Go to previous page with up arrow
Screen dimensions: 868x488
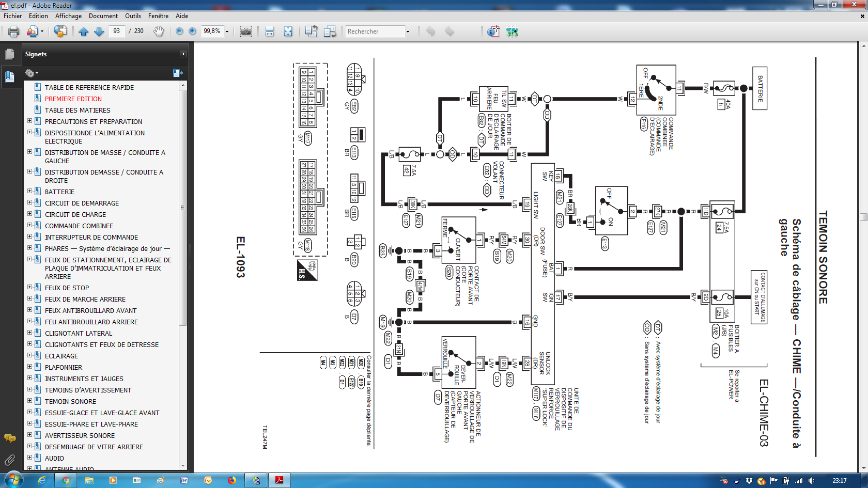pos(84,32)
